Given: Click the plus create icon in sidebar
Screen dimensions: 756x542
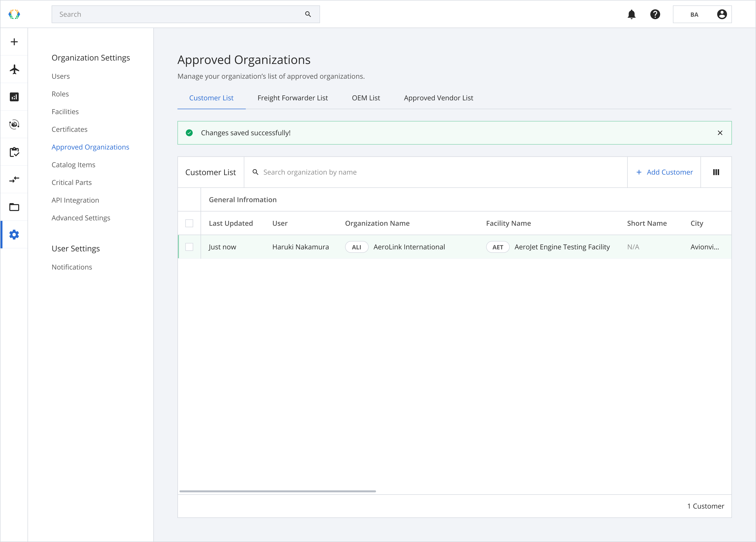Looking at the screenshot, I should tap(14, 42).
